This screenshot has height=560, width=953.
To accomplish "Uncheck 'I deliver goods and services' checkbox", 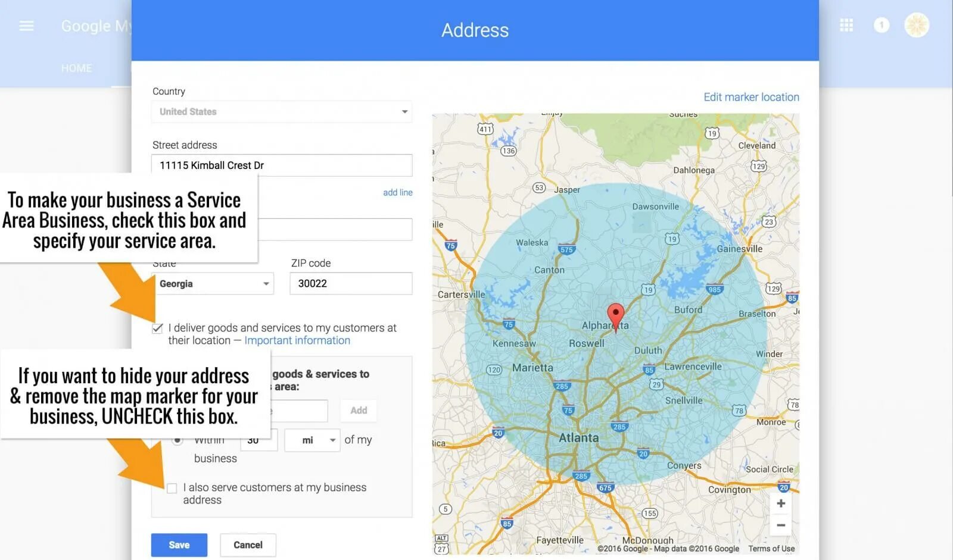I will click(157, 329).
